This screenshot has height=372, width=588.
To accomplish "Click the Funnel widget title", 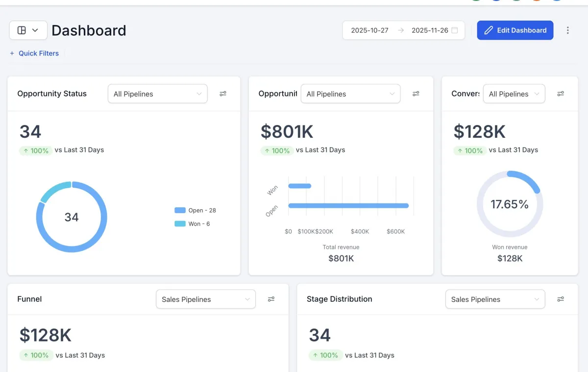I will pyautogui.click(x=29, y=299).
